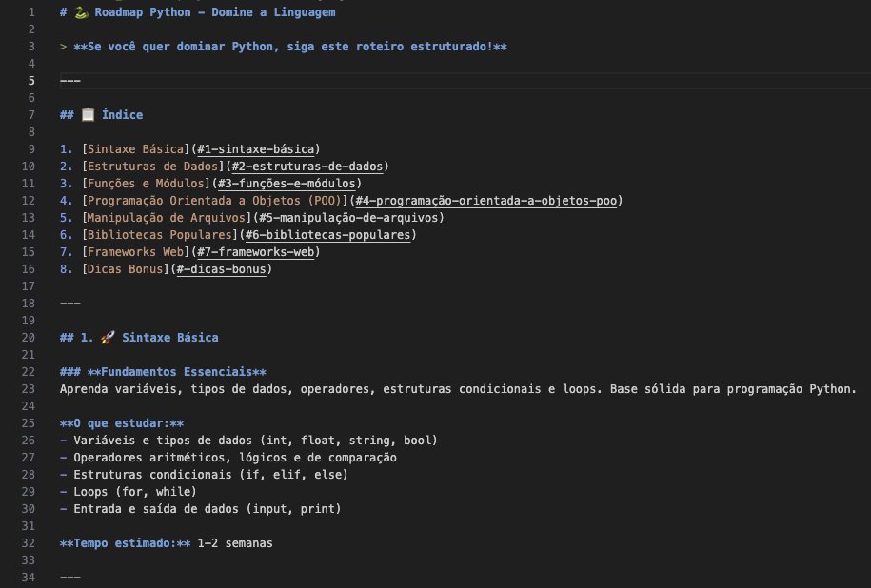Open the '#5-manipulação-de-arquivos' anchor link
871x588 pixels.
coord(348,218)
